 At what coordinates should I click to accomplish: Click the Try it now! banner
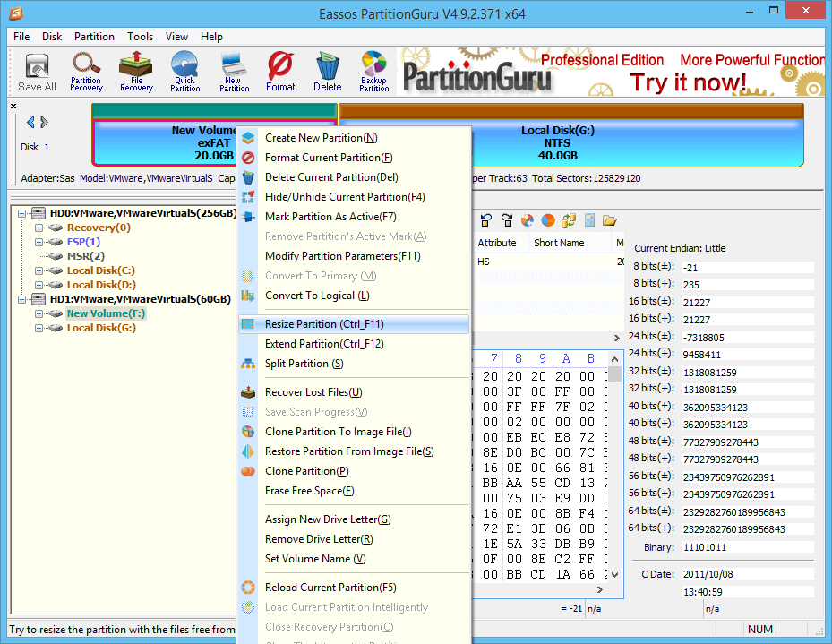[688, 82]
